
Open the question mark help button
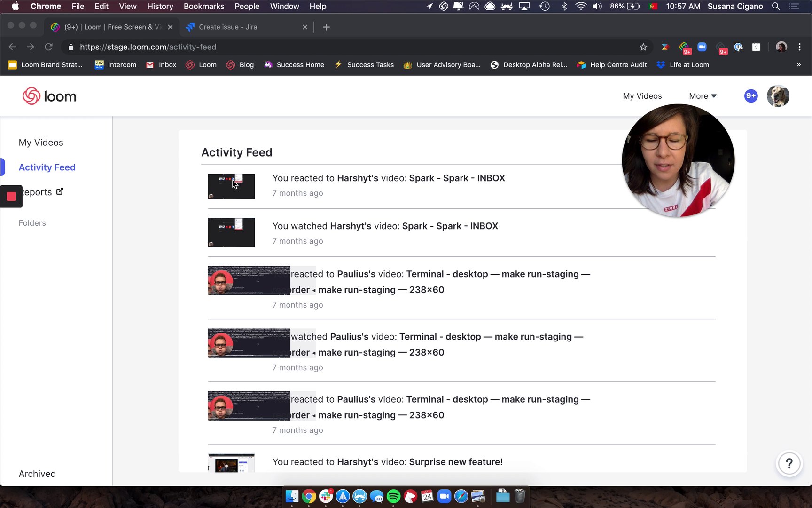pos(789,464)
